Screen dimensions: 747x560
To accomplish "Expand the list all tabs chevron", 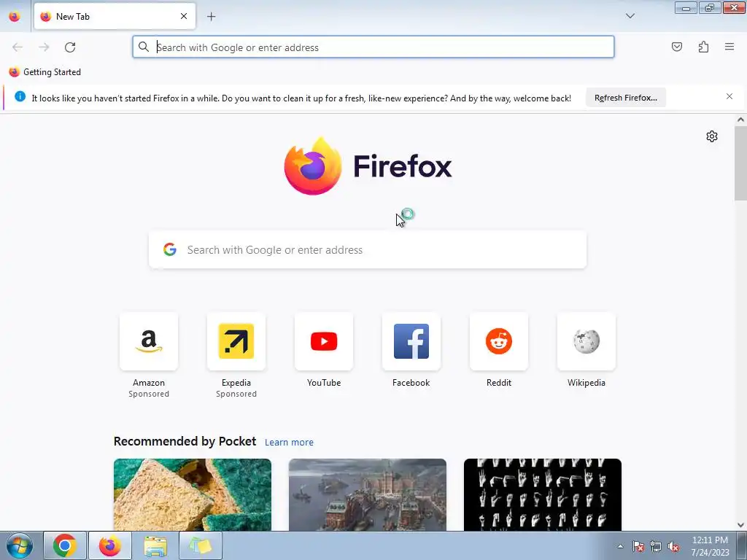I will tap(630, 16).
